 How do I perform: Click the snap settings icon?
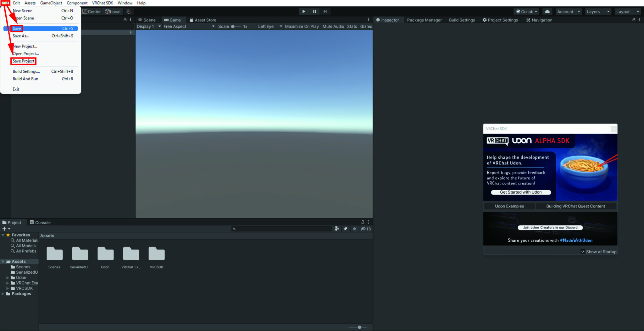tap(129, 11)
